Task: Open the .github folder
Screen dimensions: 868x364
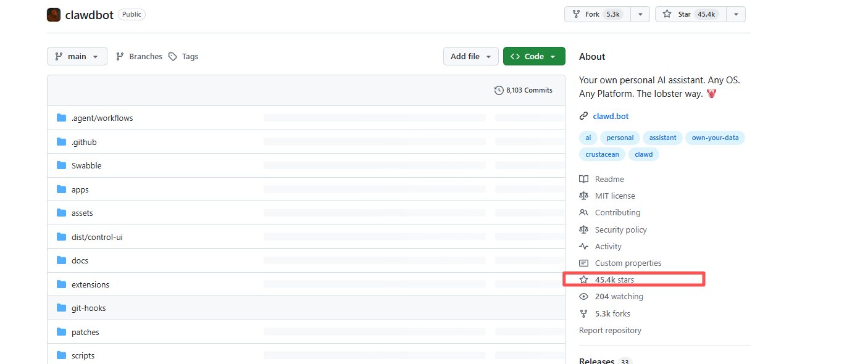Action: (x=84, y=142)
